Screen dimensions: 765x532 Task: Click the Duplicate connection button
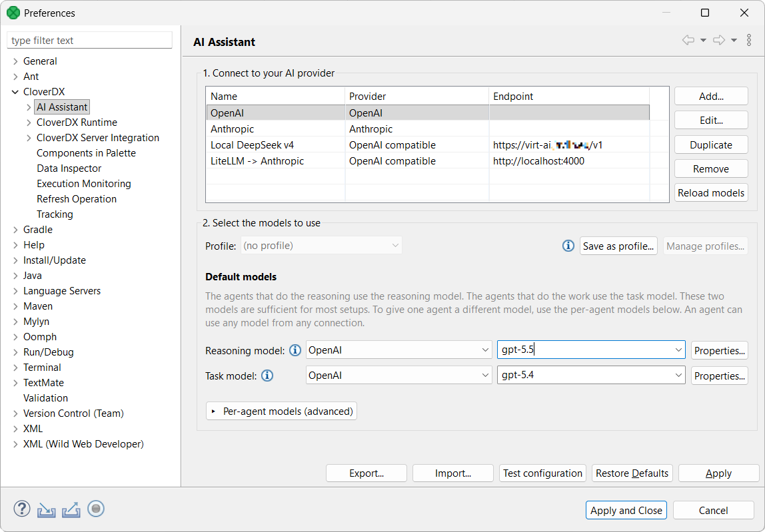tap(711, 144)
